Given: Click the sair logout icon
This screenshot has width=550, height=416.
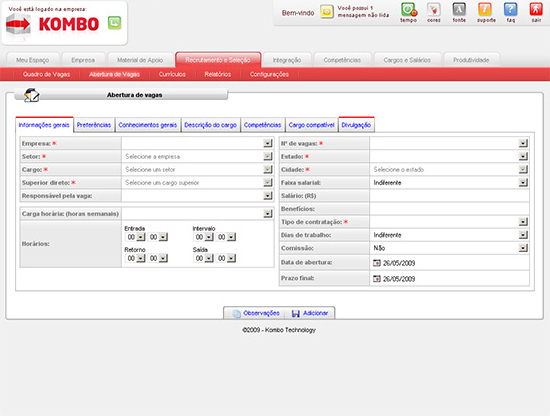Looking at the screenshot, I should (x=536, y=10).
